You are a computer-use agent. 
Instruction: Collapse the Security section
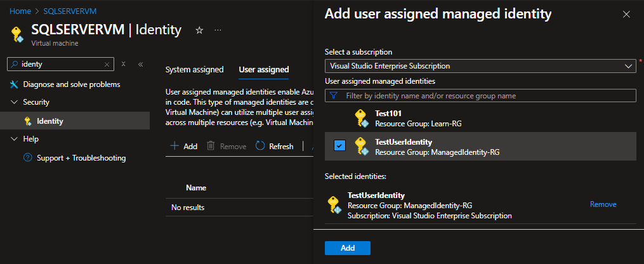click(14, 102)
